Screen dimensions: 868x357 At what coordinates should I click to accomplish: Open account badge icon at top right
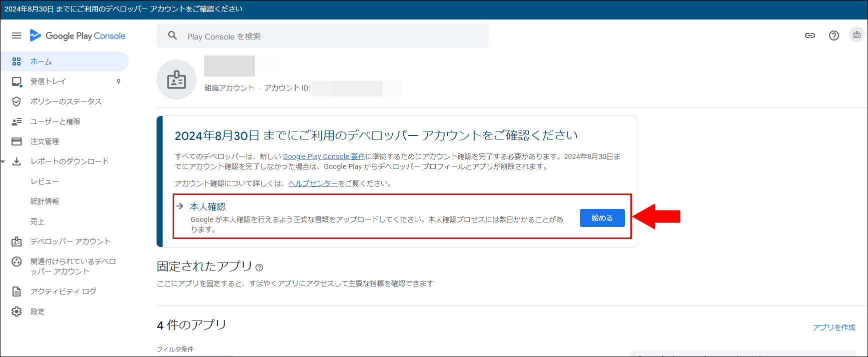pos(857,35)
